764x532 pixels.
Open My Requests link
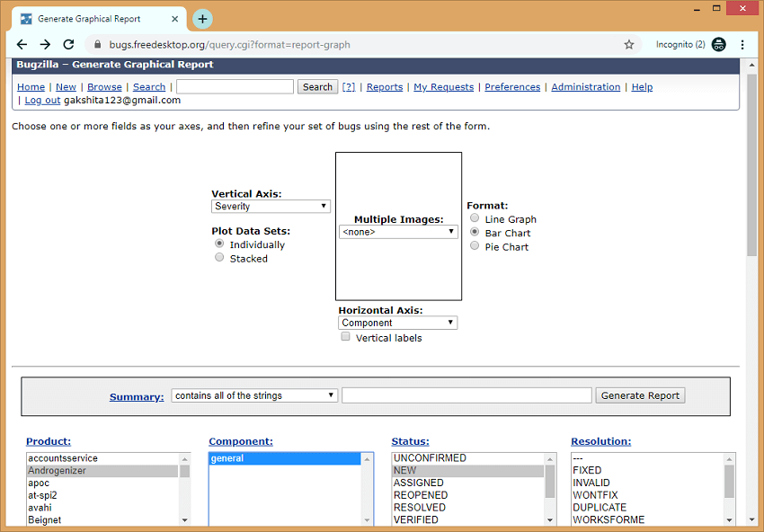[x=443, y=86]
